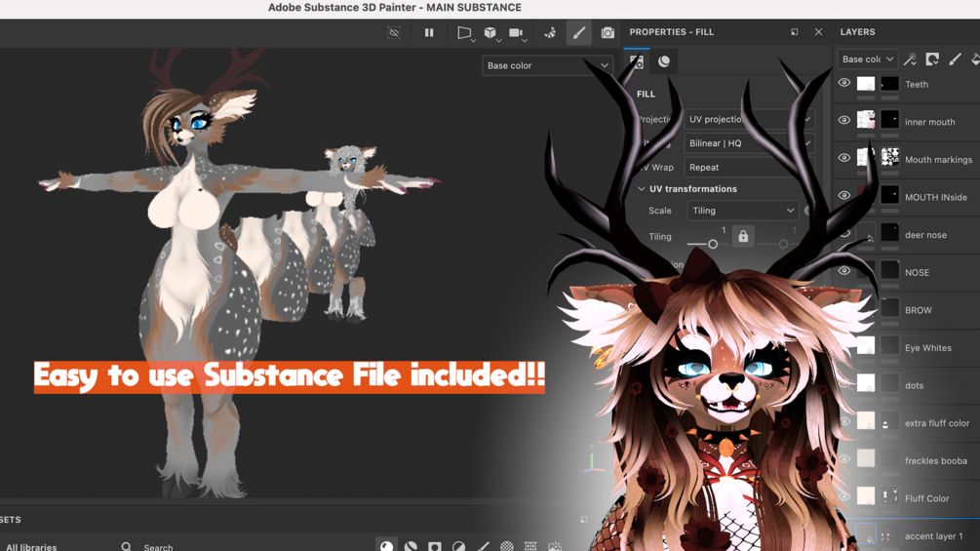Screen dimensions: 980x551
Task: Toggle the tiling ratio lock
Action: (x=743, y=237)
